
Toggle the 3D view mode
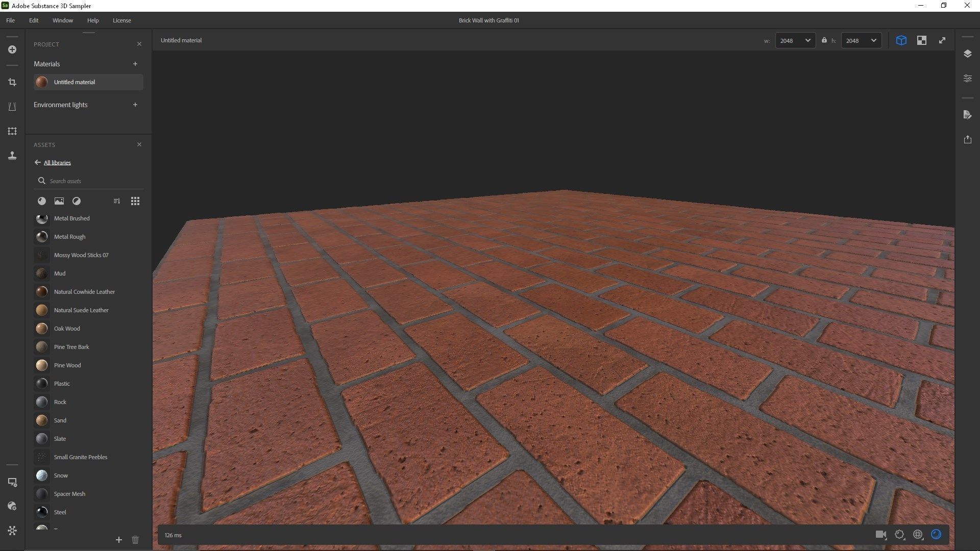click(901, 40)
